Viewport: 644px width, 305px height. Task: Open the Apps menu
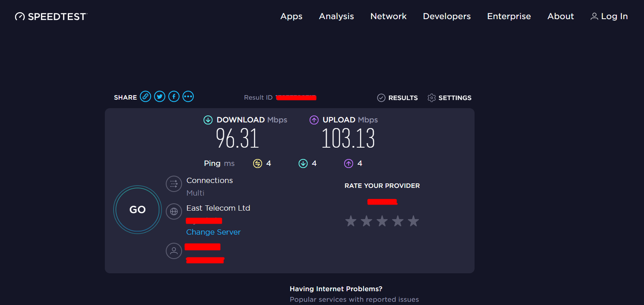[x=291, y=17]
